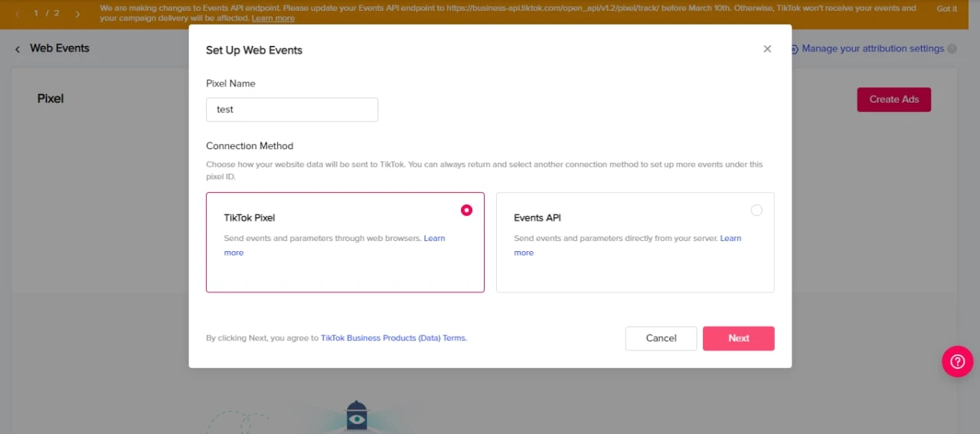Select the Events API radio button
980x434 pixels.
tap(756, 210)
